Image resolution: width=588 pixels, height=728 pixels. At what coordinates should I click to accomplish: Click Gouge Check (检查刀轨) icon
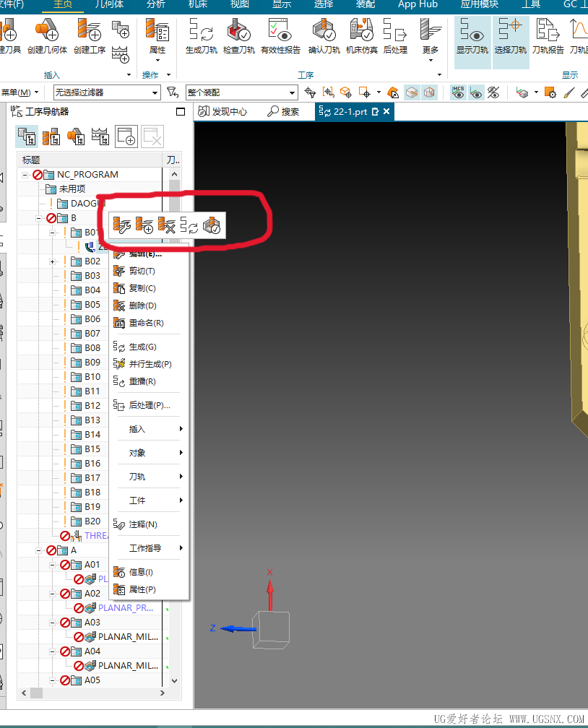(238, 36)
